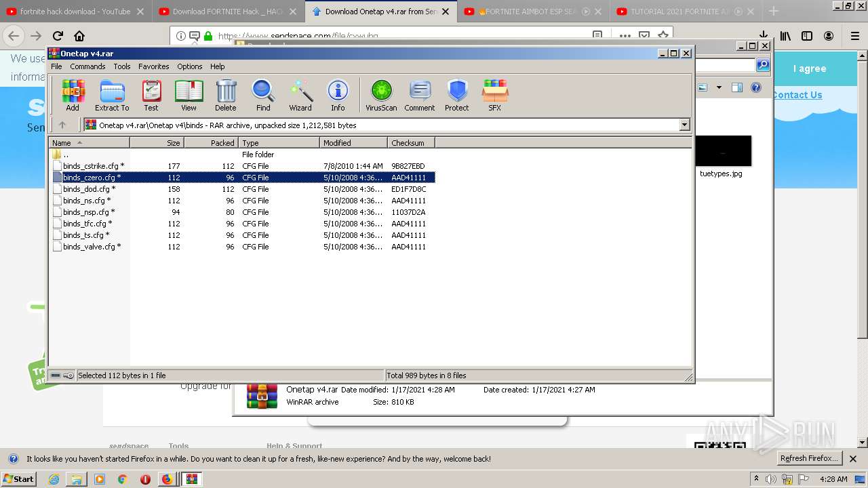The height and width of the screenshot is (488, 868).
Task: Click checksum ED1F7D8C cell
Action: 409,189
